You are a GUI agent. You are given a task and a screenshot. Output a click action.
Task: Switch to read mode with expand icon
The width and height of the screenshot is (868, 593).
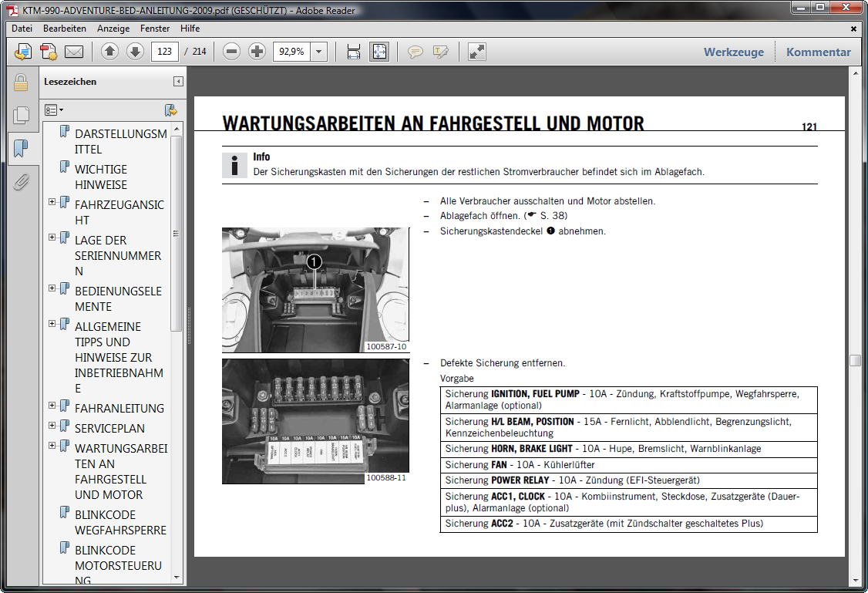[477, 52]
